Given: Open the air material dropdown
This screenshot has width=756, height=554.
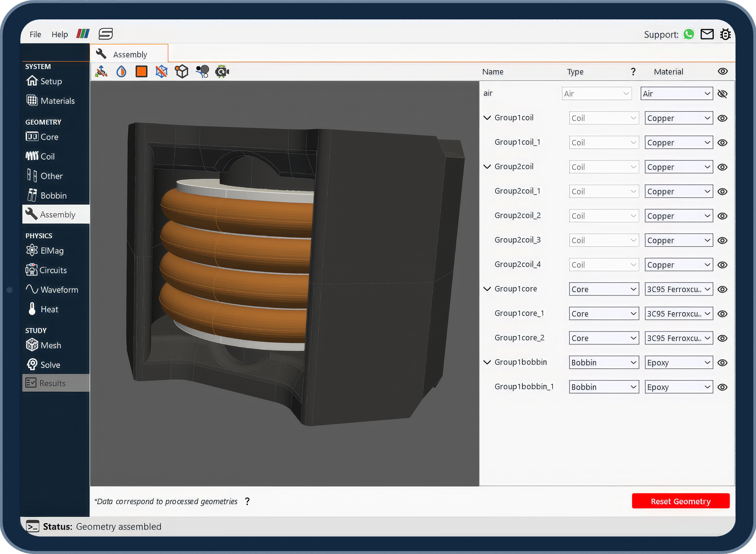Looking at the screenshot, I should (x=677, y=94).
